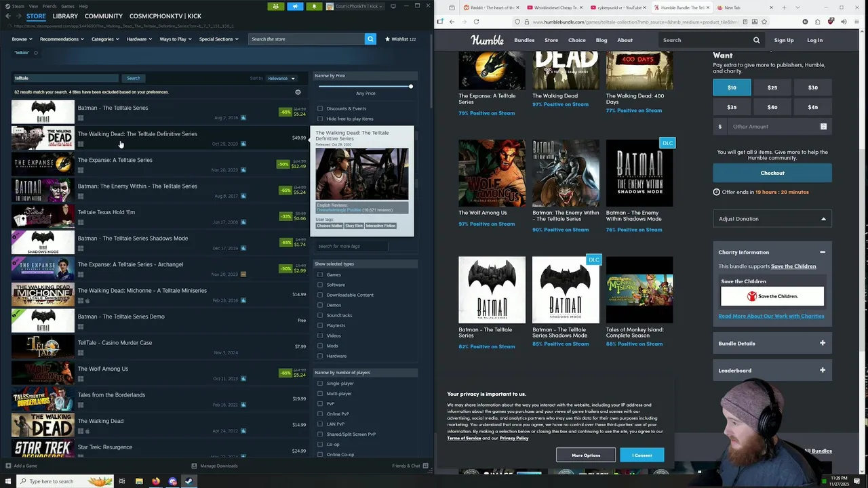Open Steam's green notifications bell icon
Image resolution: width=868 pixels, height=488 pixels.
314,6
